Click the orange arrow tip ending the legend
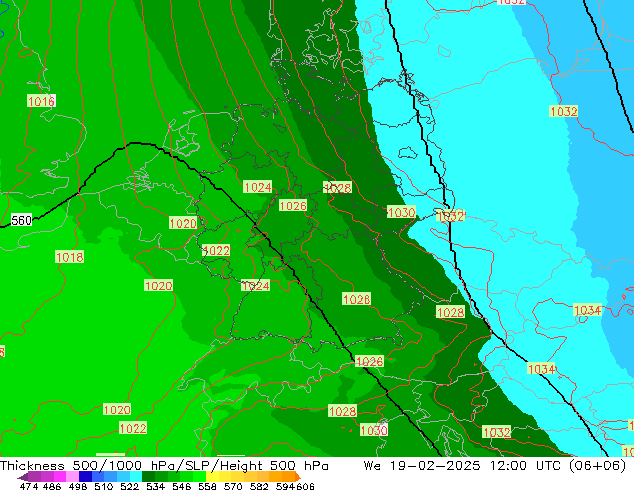The width and height of the screenshot is (634, 490). (298, 477)
